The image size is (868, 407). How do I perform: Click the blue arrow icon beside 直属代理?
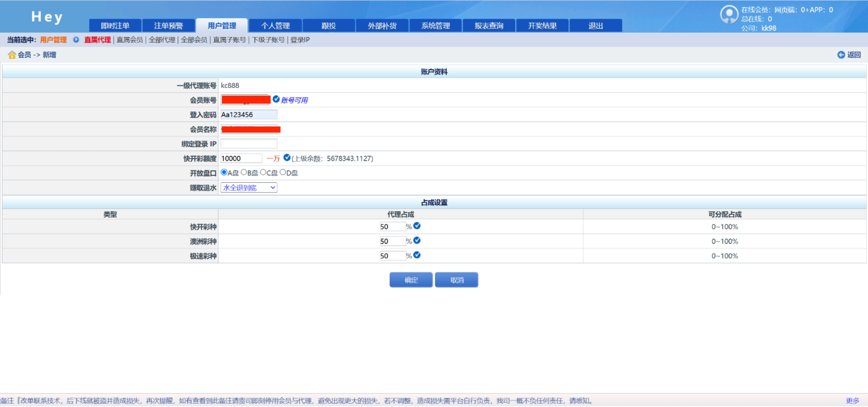(76, 40)
